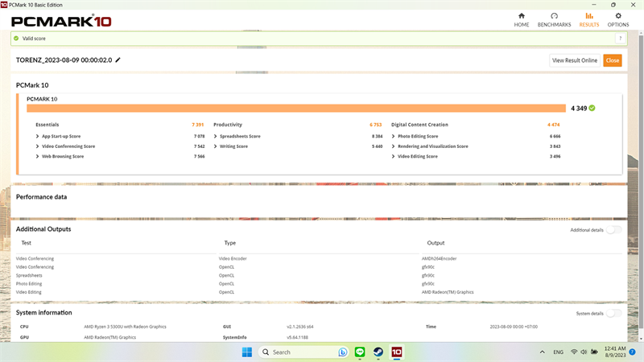The width and height of the screenshot is (644, 362).
Task: Click the GUI version v2.1.2636 s64
Action: [299, 327]
